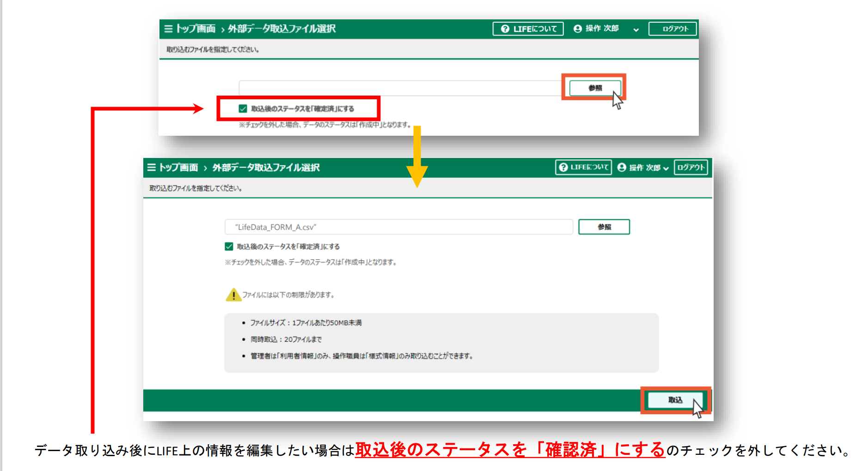This screenshot has width=868, height=471.
Task: Click the field showing LifeData_FORM_A.csv
Action: 398,227
